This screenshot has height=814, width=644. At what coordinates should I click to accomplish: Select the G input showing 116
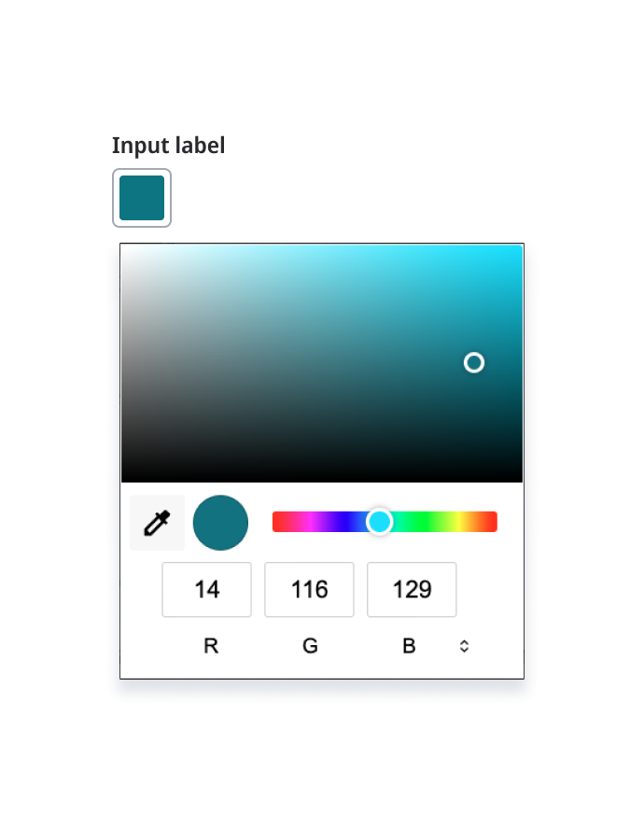(309, 589)
